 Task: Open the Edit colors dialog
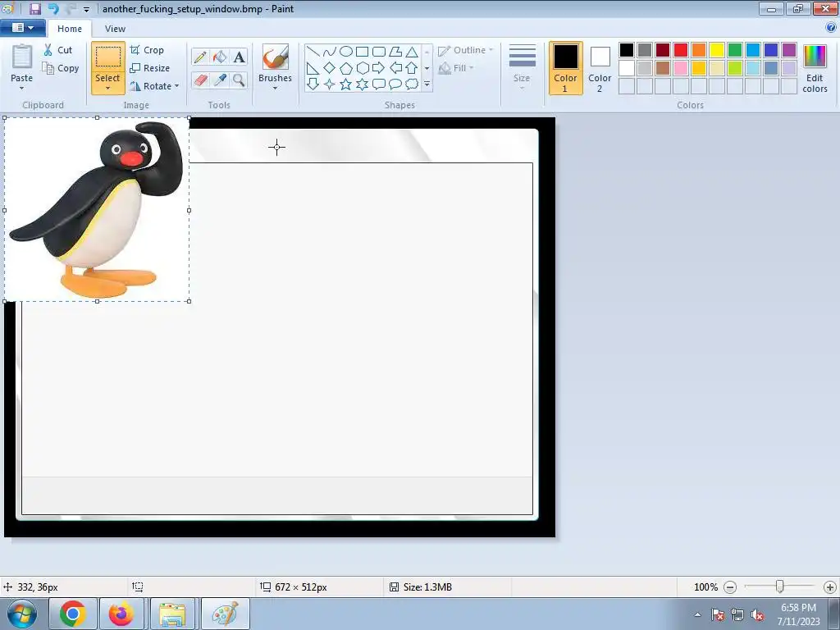point(815,68)
